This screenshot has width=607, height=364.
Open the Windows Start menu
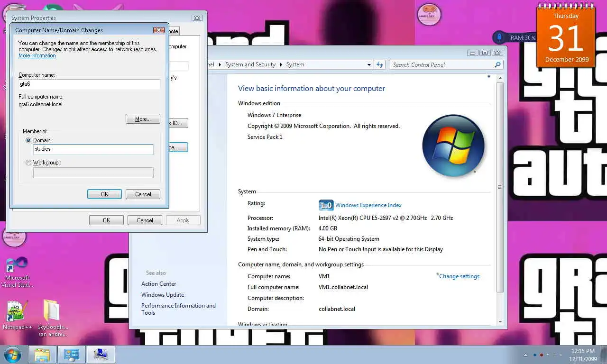(x=12, y=355)
